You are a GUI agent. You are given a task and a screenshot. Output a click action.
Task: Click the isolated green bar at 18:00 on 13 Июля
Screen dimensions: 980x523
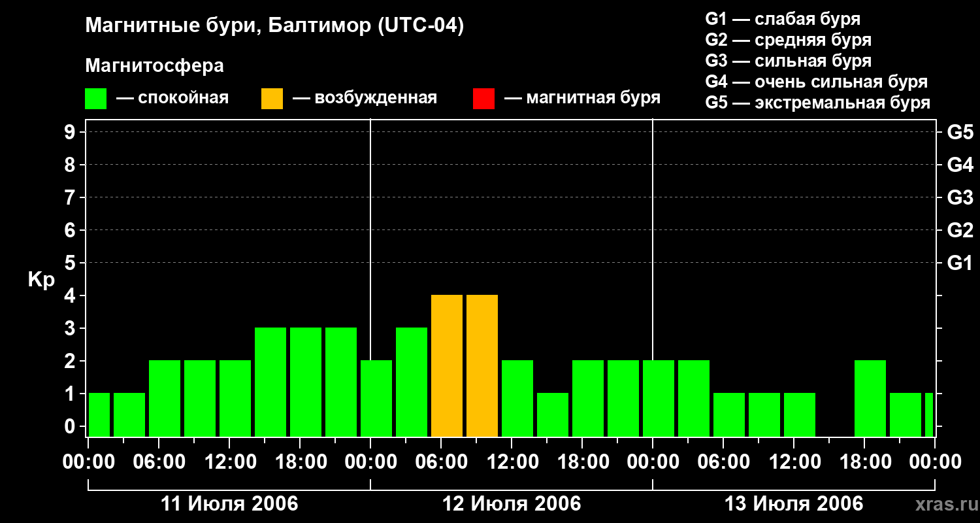pyautogui.click(x=870, y=398)
